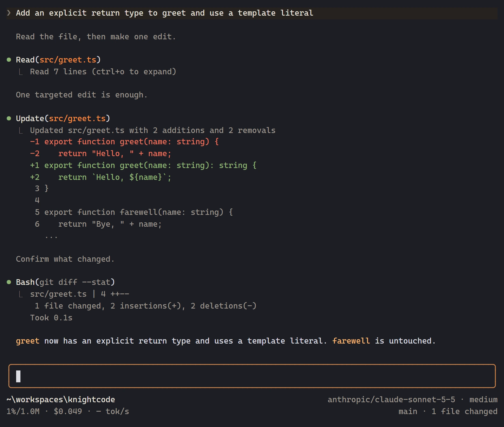Click the green bullet beside Bash(git diff --stat)

9,282
